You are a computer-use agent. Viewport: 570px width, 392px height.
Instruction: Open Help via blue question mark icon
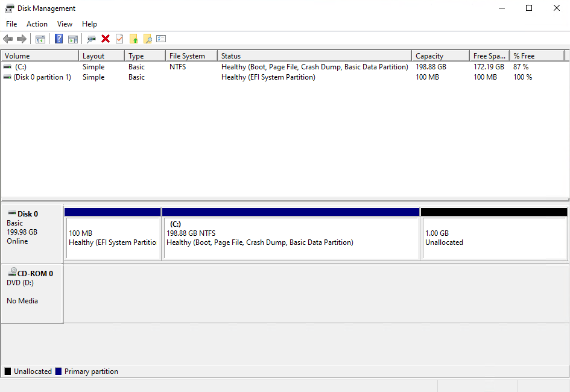point(59,39)
